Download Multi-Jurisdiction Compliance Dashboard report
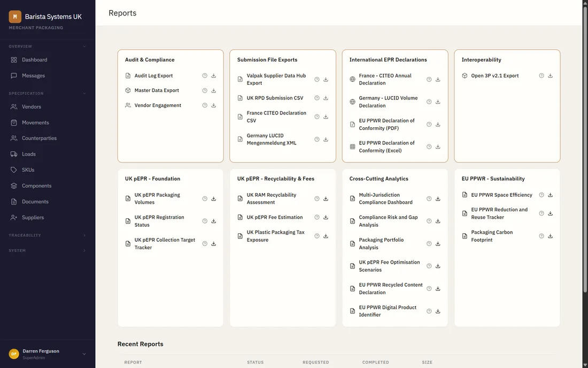The image size is (588, 368). tap(438, 198)
